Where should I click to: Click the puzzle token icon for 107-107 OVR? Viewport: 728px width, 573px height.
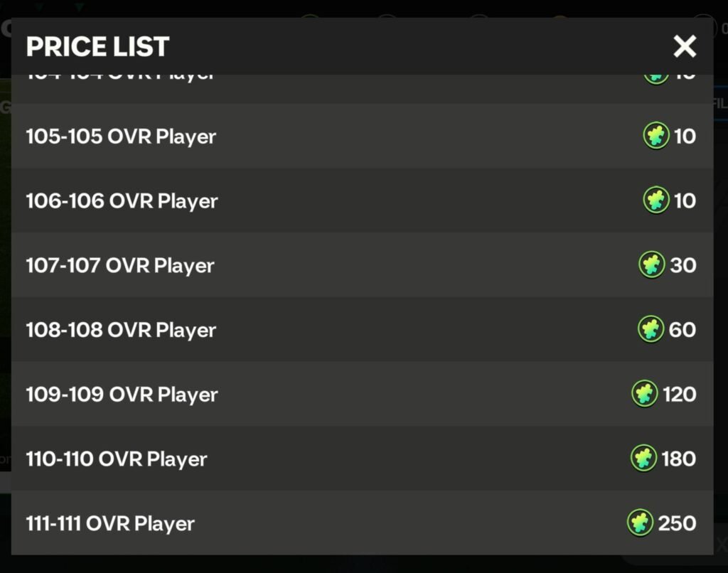click(651, 265)
